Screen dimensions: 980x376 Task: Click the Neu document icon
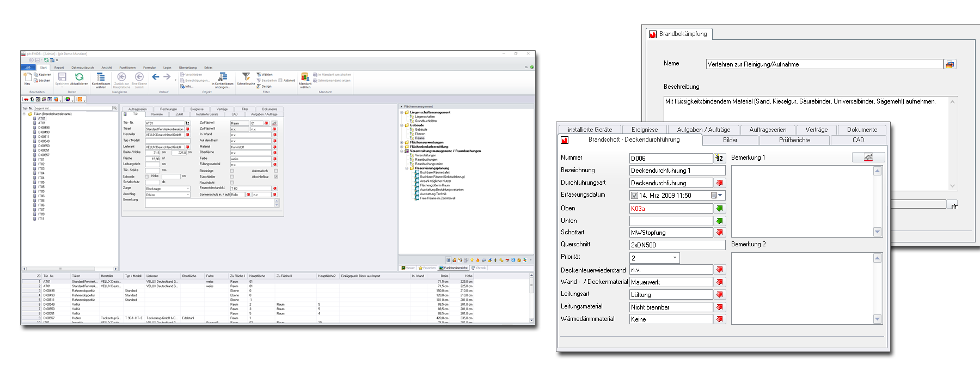(x=27, y=77)
